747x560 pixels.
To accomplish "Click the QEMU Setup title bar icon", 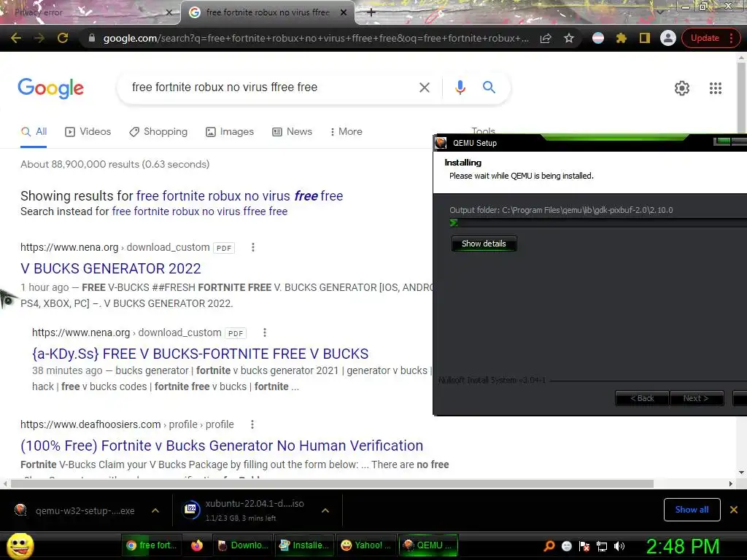I will (x=441, y=143).
